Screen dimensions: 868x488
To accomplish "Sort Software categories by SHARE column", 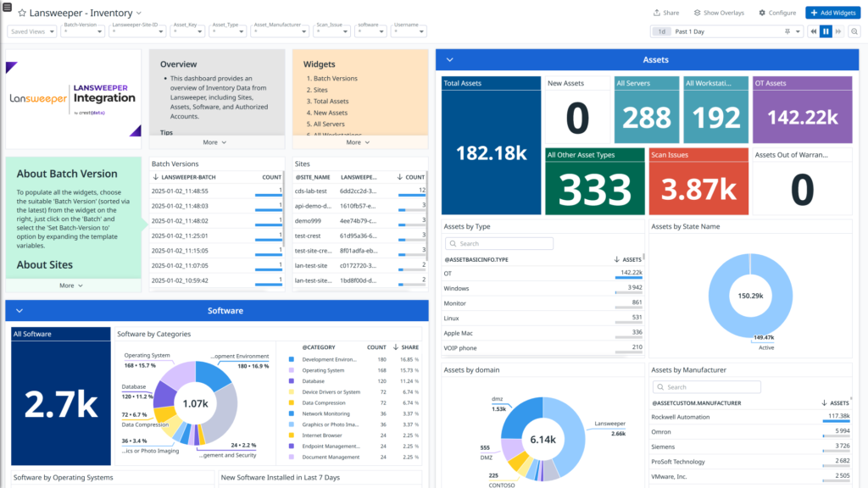I will point(406,347).
